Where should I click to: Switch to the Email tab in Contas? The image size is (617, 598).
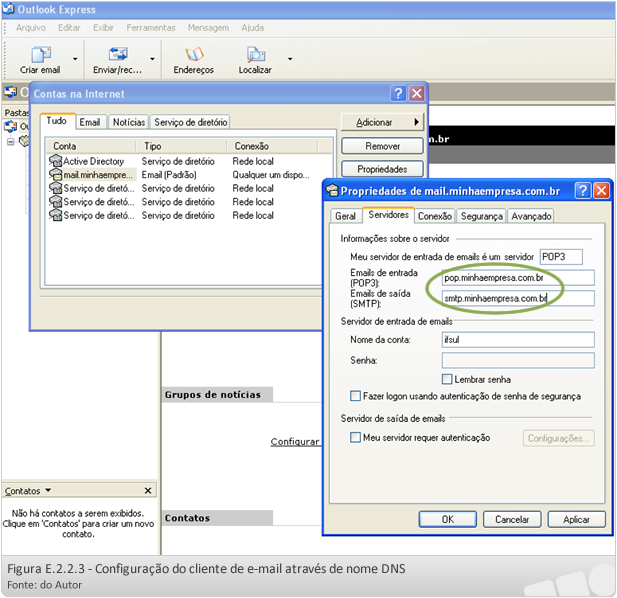(x=90, y=122)
